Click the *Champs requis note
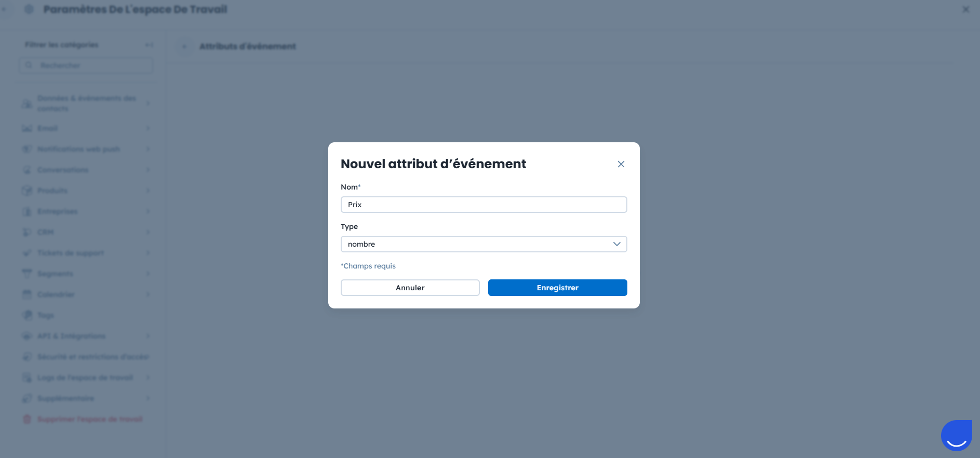The width and height of the screenshot is (980, 458). pyautogui.click(x=368, y=266)
